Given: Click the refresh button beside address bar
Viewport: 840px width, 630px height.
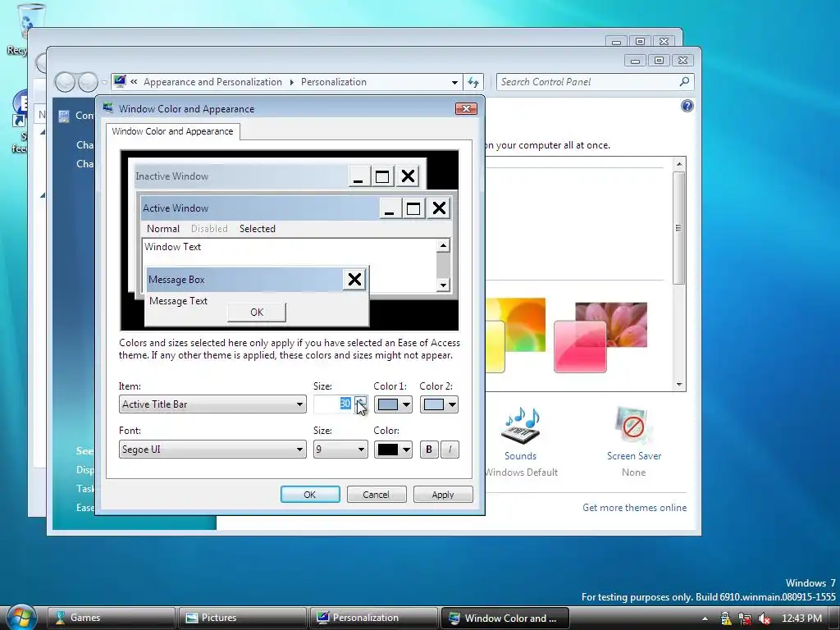Looking at the screenshot, I should pos(473,82).
